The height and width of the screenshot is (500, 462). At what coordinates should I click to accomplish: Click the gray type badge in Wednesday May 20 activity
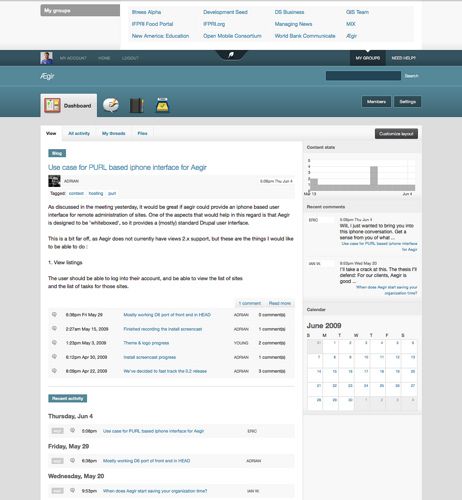tap(57, 491)
